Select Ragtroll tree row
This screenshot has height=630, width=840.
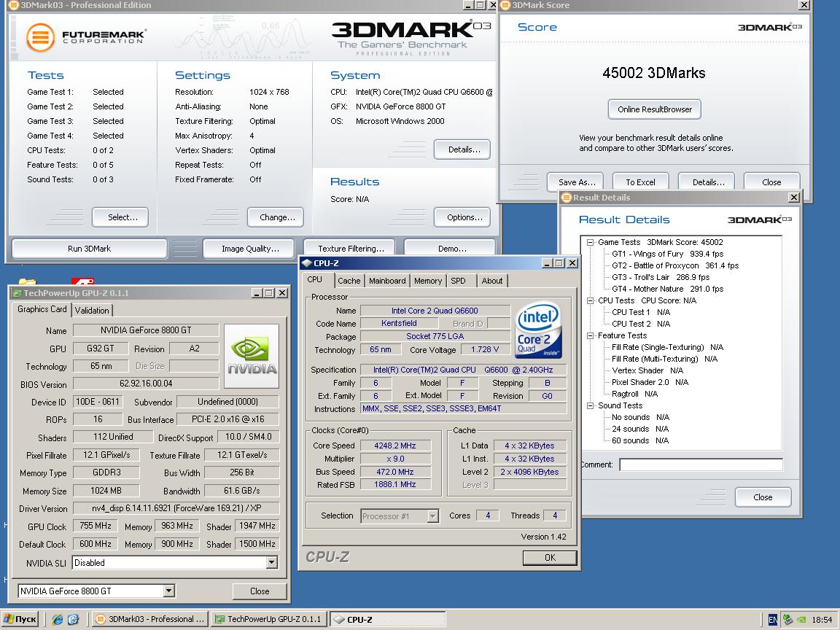tap(634, 394)
